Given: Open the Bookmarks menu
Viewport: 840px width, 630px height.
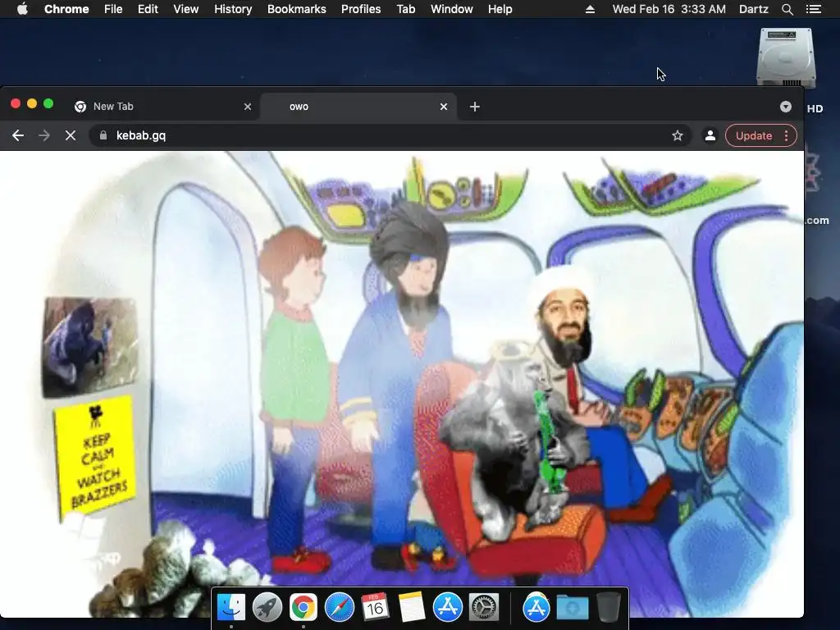Looking at the screenshot, I should pyautogui.click(x=297, y=9).
